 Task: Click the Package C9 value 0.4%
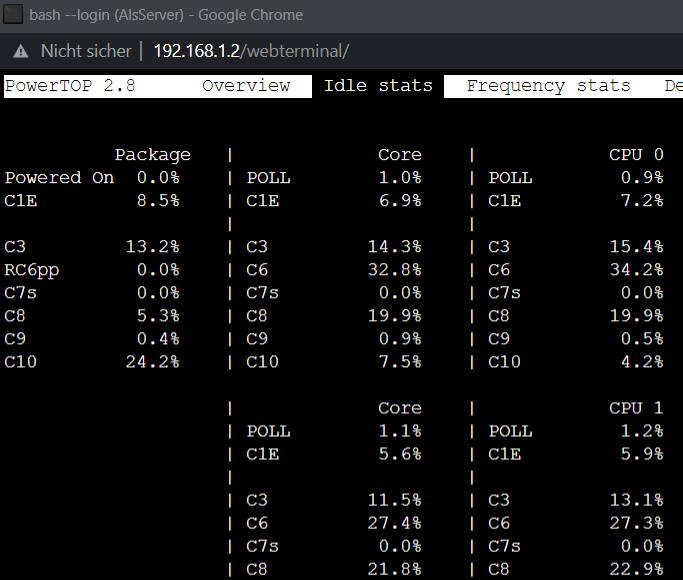coord(158,339)
